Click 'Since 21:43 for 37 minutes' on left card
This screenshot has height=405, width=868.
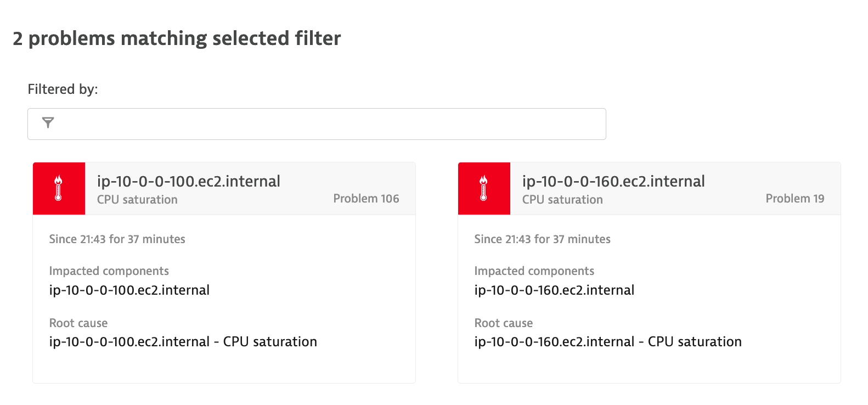pos(117,239)
